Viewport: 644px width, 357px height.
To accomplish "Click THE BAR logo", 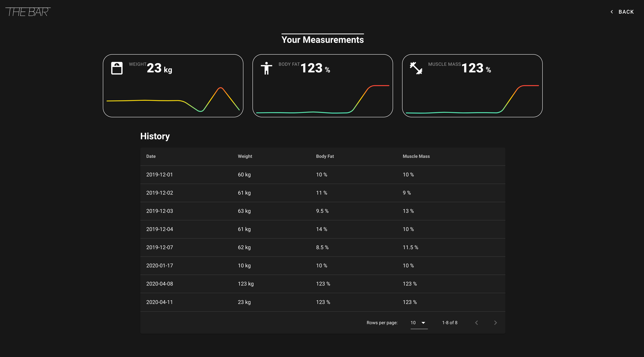I will click(x=28, y=12).
